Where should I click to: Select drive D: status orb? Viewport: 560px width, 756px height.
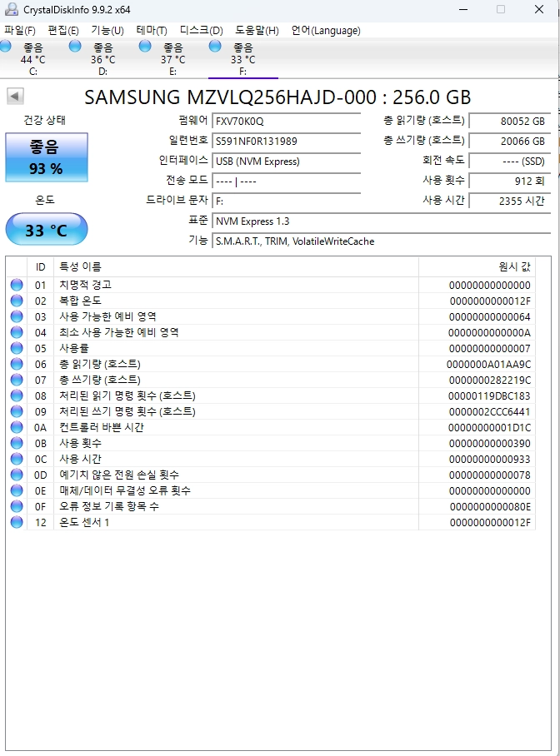(75, 47)
